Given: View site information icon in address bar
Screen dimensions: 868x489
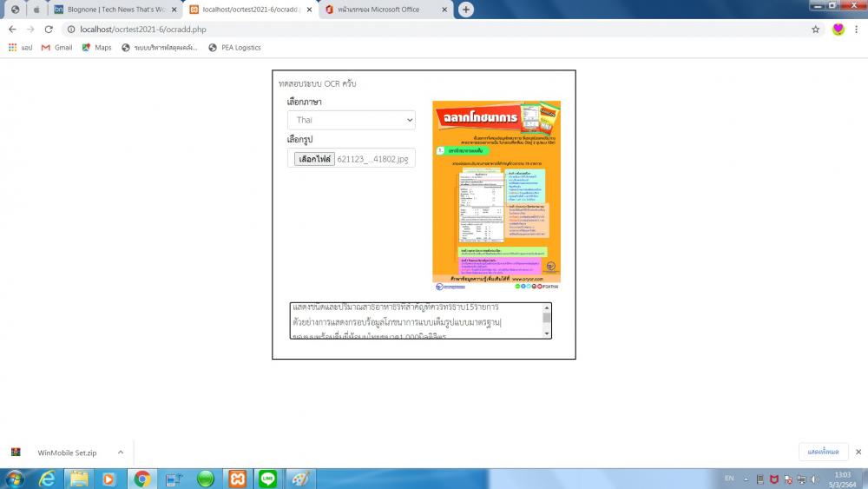Looking at the screenshot, I should click(71, 30).
